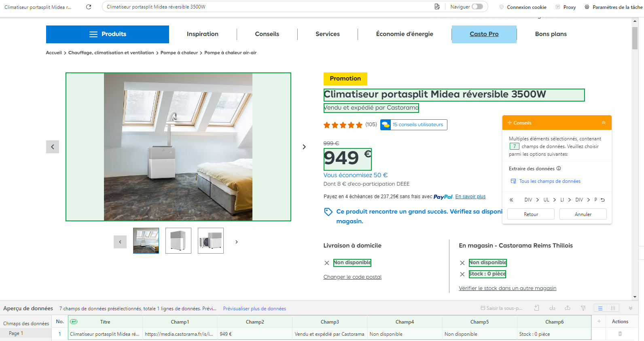Delete row 1 with trash icon

620,334
